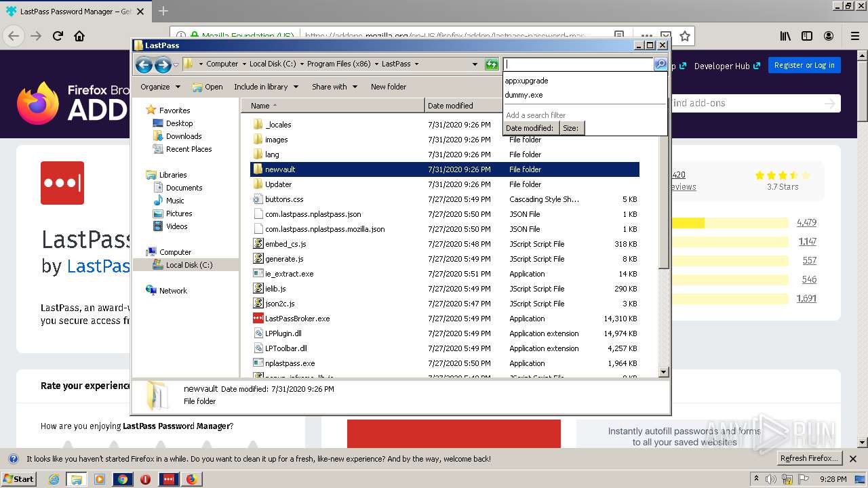Click the Computer breadcrumb segment
Screen dimensions: 868x488
pyautogui.click(x=222, y=64)
